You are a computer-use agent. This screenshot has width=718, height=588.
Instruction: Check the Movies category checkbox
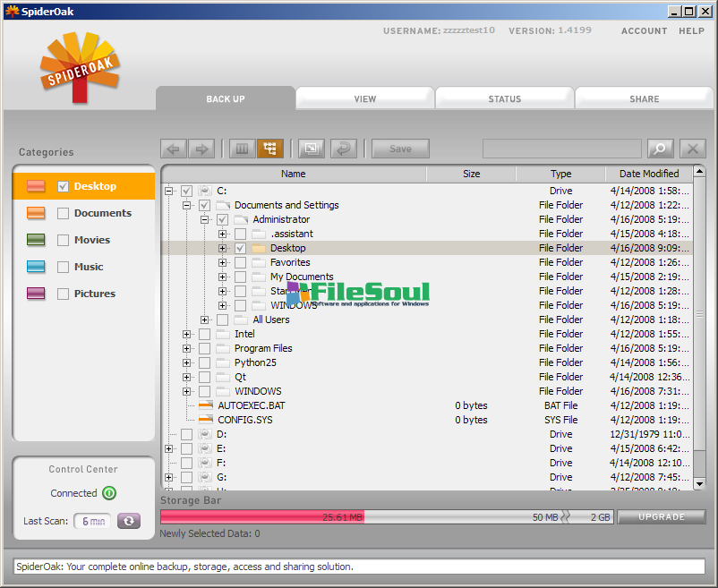point(63,241)
